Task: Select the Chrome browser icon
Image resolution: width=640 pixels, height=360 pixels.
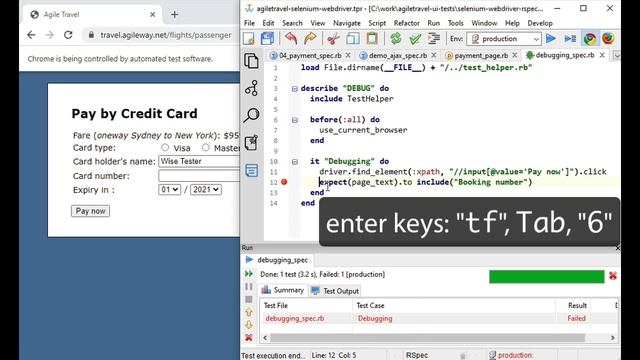Action: pos(590,39)
